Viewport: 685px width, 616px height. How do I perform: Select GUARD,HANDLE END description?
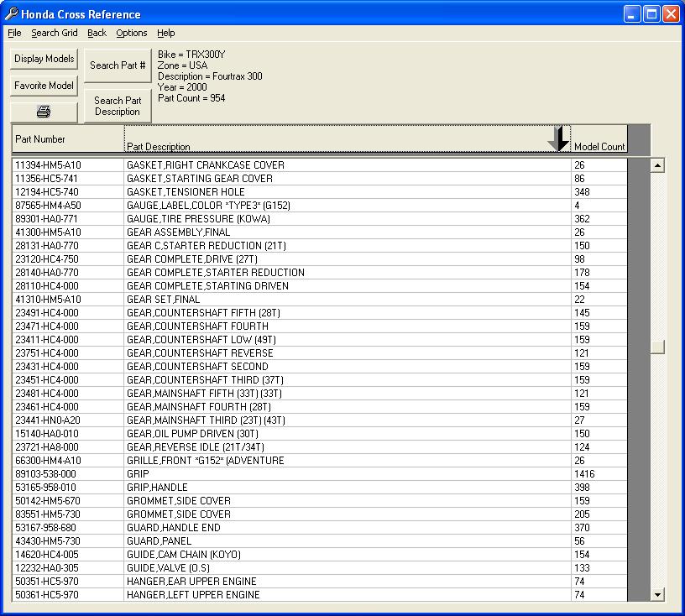point(348,528)
